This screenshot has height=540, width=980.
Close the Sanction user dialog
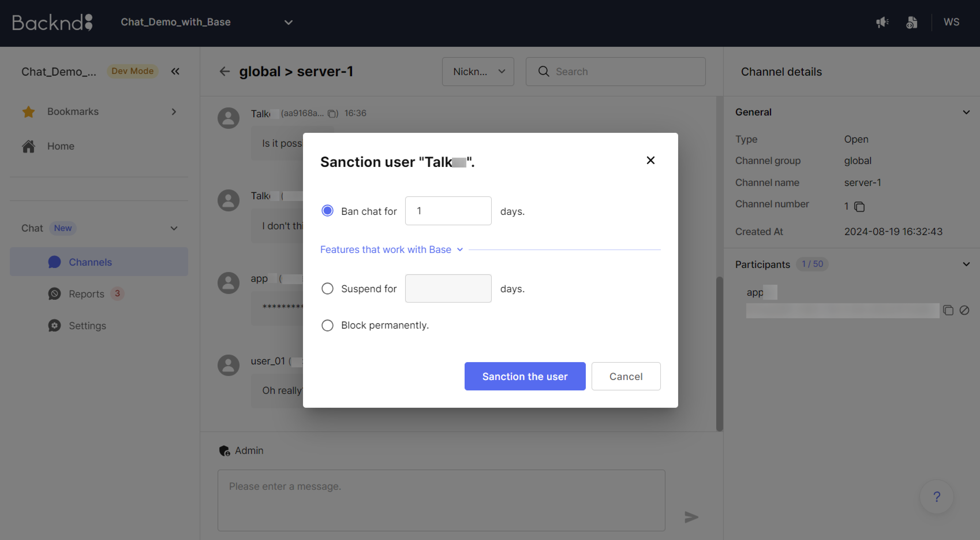(651, 160)
